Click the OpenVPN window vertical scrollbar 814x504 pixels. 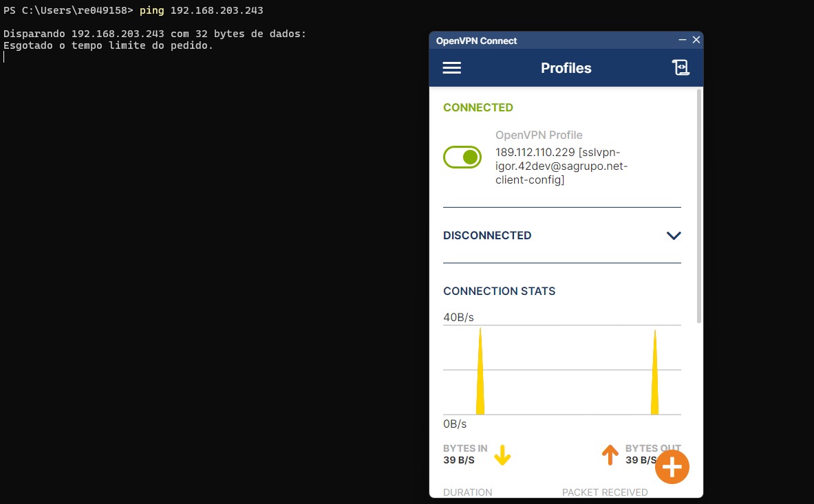coord(700,206)
